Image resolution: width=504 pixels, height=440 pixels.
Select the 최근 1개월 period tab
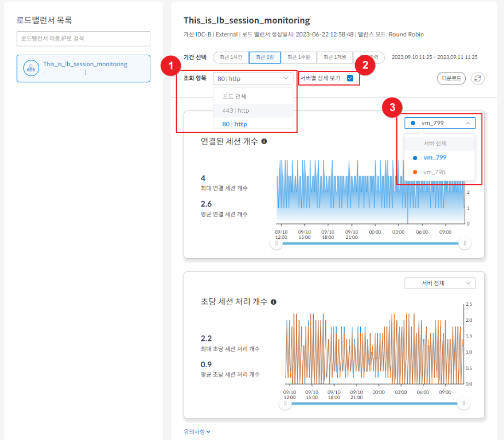(x=334, y=58)
